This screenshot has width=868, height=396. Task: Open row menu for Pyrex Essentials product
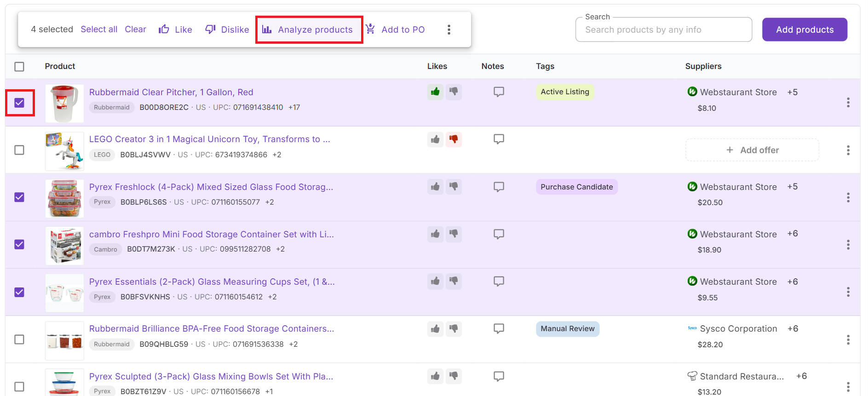(x=848, y=292)
